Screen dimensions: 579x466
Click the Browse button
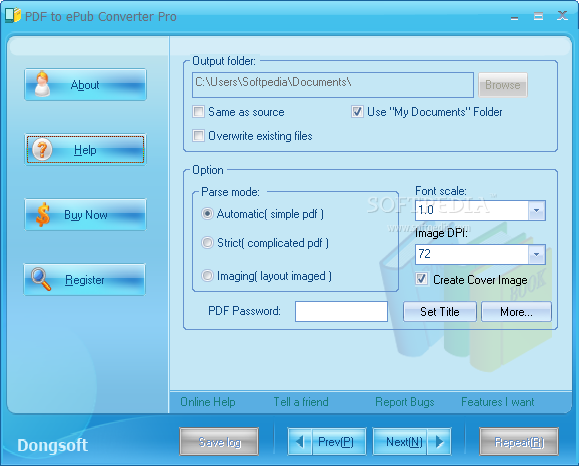pyautogui.click(x=503, y=85)
